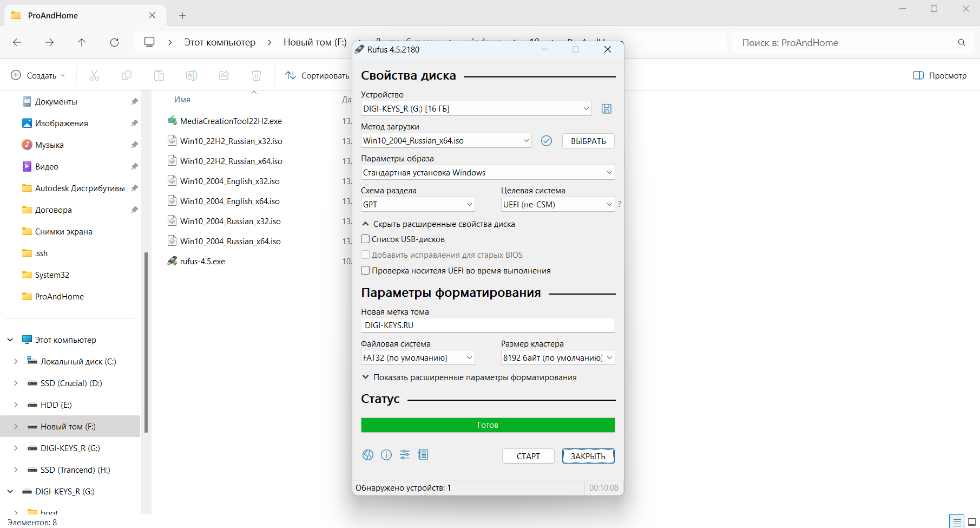Screen dimensions: 980x528
Task: Show the Rufus log icon
Action: point(423,455)
